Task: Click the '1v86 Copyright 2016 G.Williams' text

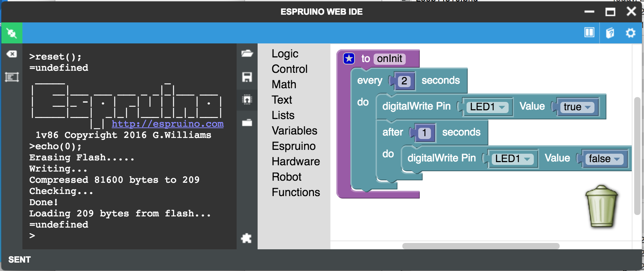Action: (123, 135)
